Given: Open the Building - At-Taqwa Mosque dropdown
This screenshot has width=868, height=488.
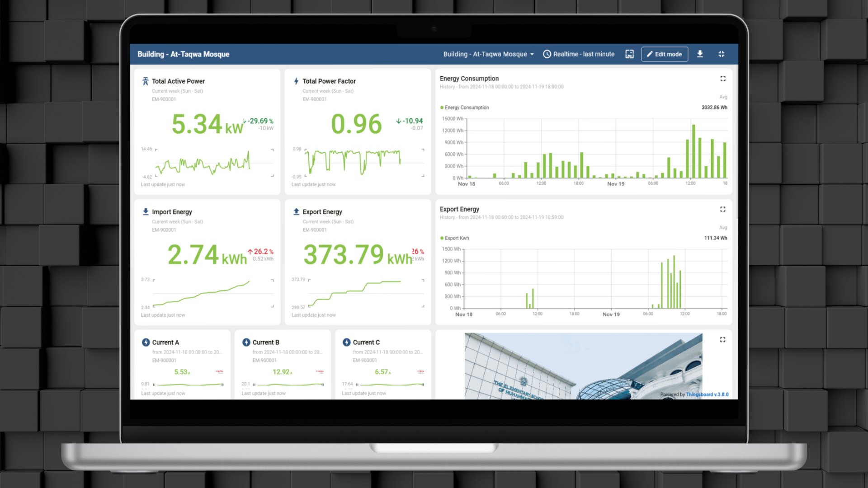Looking at the screenshot, I should (488, 54).
